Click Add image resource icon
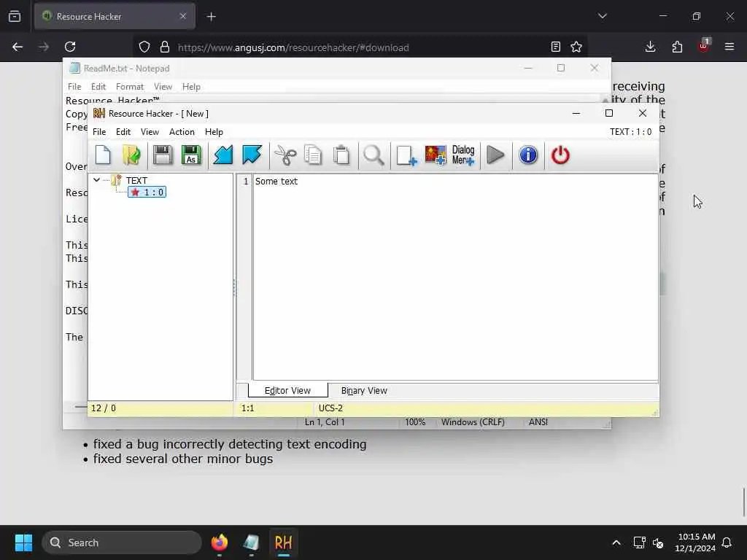The height and width of the screenshot is (560, 747). [x=436, y=155]
